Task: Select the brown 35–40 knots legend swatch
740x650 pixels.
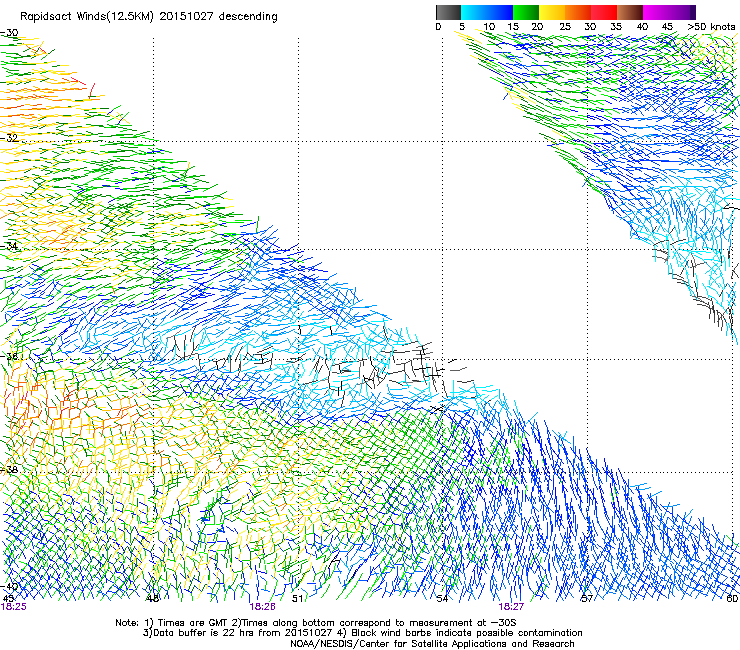Action: click(630, 12)
